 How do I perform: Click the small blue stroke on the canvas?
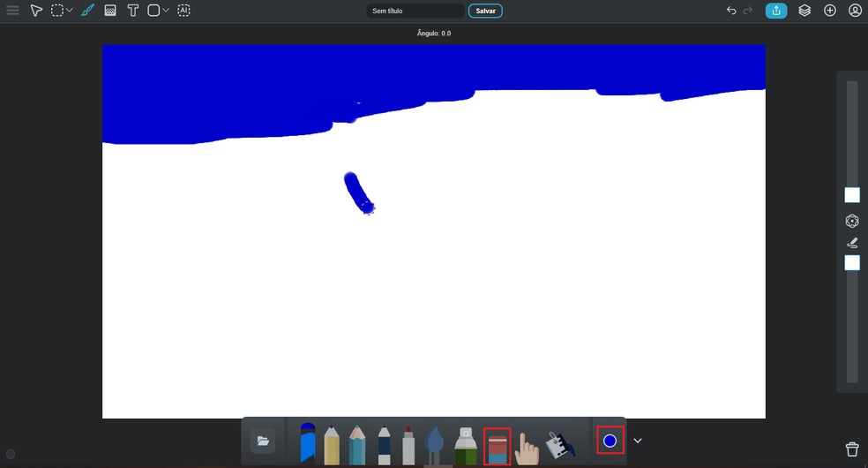pos(359,192)
